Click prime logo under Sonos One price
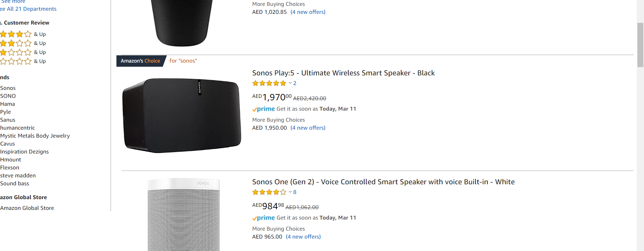The height and width of the screenshot is (251, 644). (264, 218)
